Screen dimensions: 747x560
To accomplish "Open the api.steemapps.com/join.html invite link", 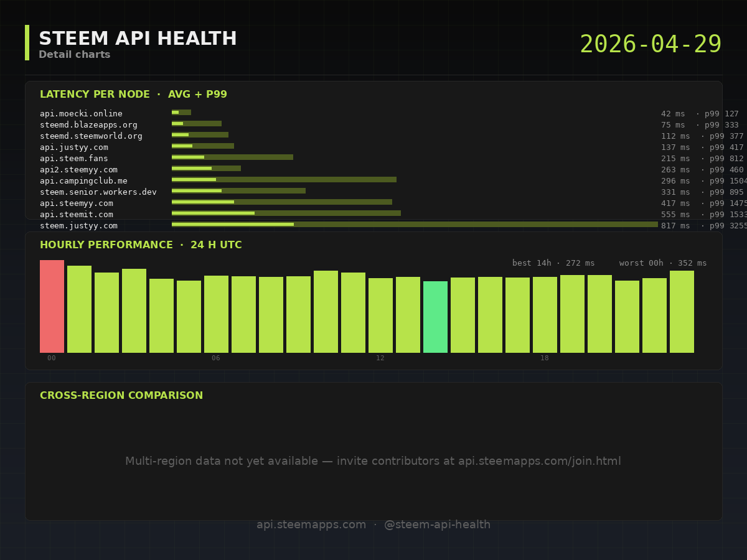I will (539, 461).
